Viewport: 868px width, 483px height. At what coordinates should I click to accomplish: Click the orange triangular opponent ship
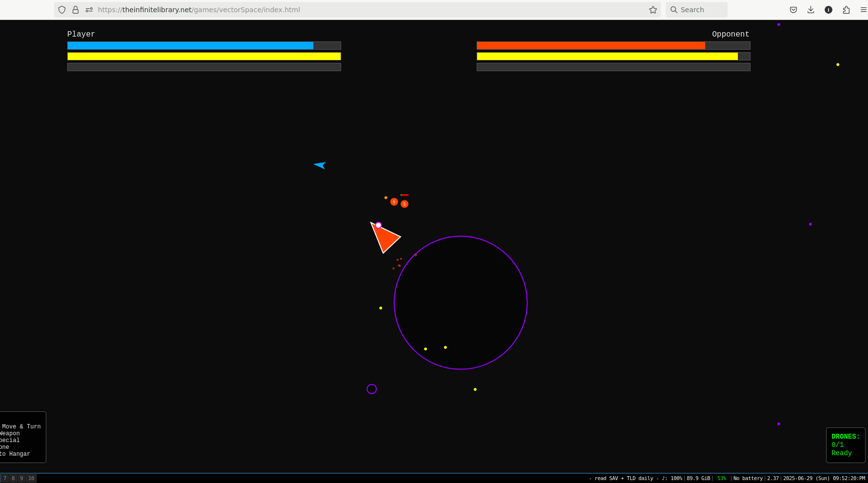tap(385, 237)
